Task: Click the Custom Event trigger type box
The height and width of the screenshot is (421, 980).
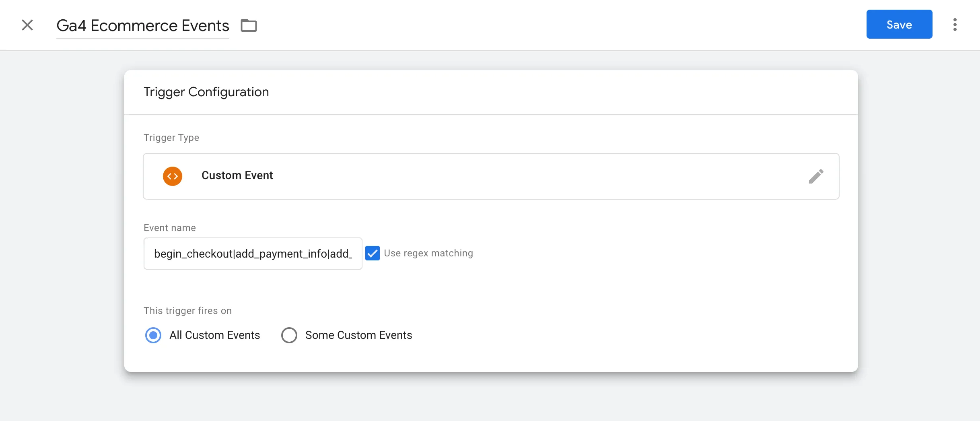Action: [491, 176]
